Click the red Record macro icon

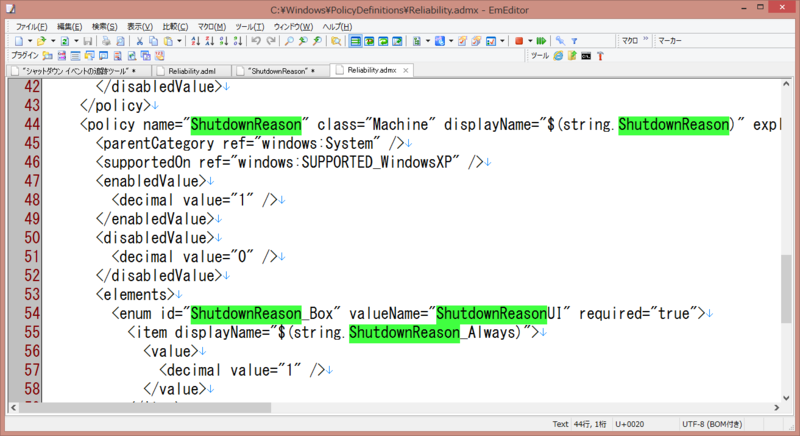tap(519, 41)
